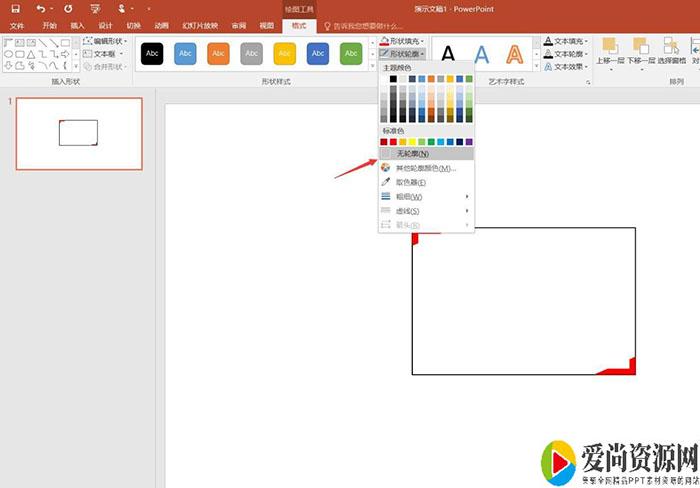Pick the purple standard color swatch
The width and height of the screenshot is (700, 488).
click(468, 142)
